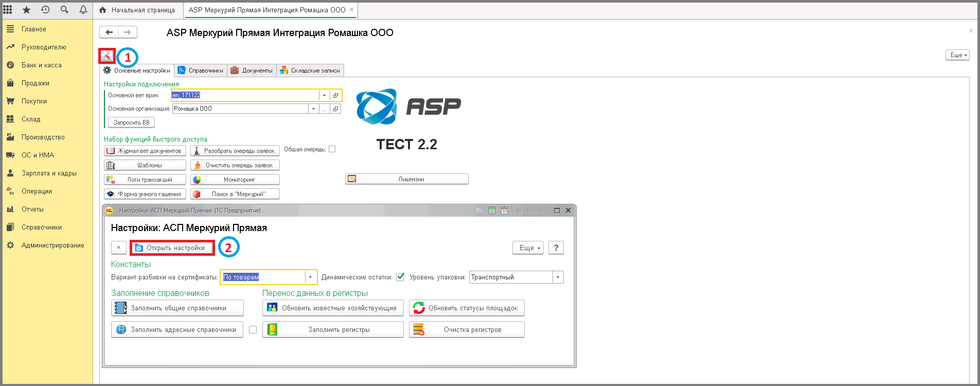This screenshot has height=386, width=980.
Task: Open Журнал вет документов
Action: click(x=145, y=151)
